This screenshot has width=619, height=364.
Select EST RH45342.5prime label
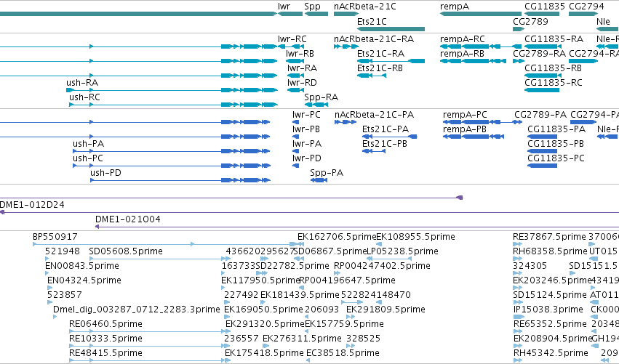(x=551, y=354)
